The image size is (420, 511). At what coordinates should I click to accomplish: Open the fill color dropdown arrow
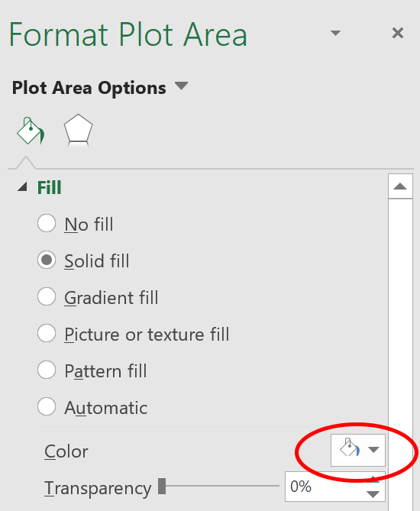(373, 450)
